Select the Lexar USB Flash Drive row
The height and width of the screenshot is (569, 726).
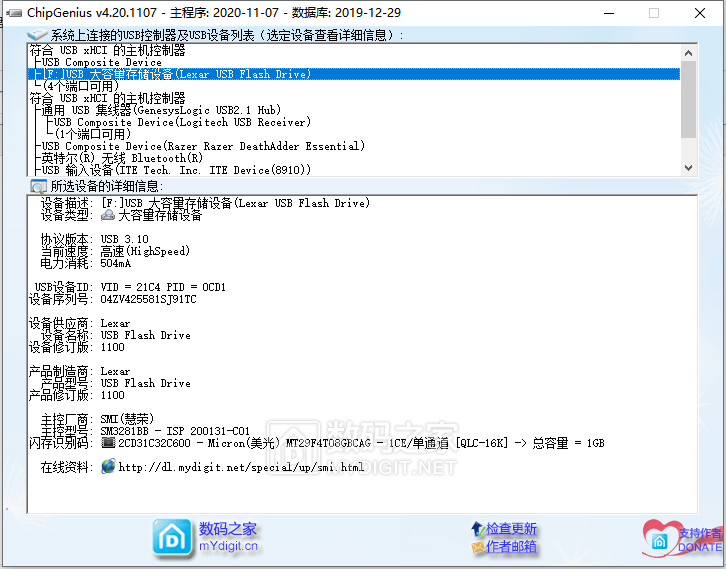(x=354, y=74)
